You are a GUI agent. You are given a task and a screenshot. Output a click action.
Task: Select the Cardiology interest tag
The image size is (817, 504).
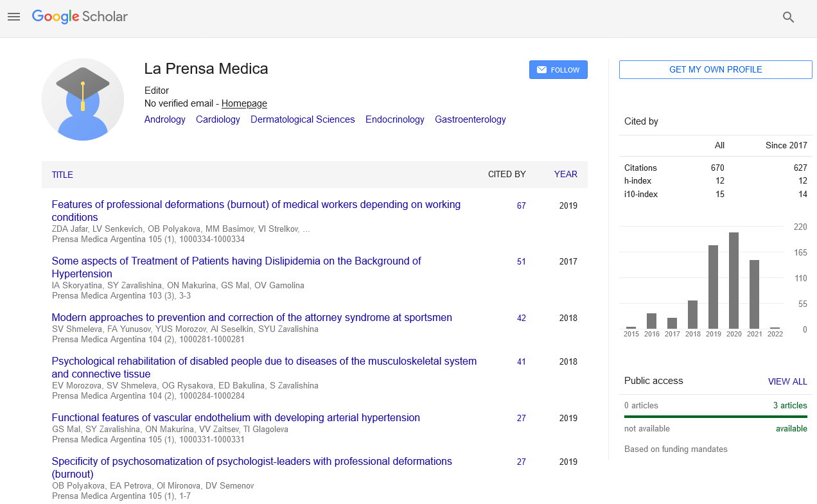click(218, 119)
